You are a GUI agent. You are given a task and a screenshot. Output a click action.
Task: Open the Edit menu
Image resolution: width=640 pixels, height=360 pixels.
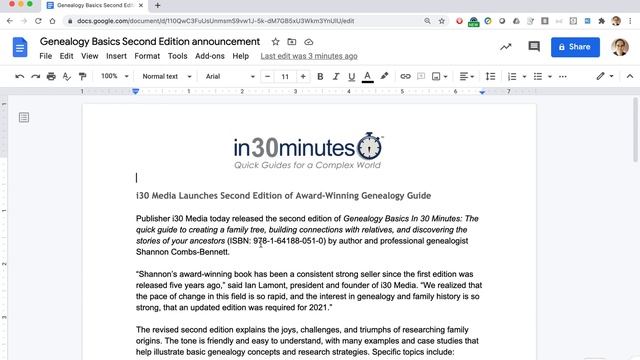(67, 56)
